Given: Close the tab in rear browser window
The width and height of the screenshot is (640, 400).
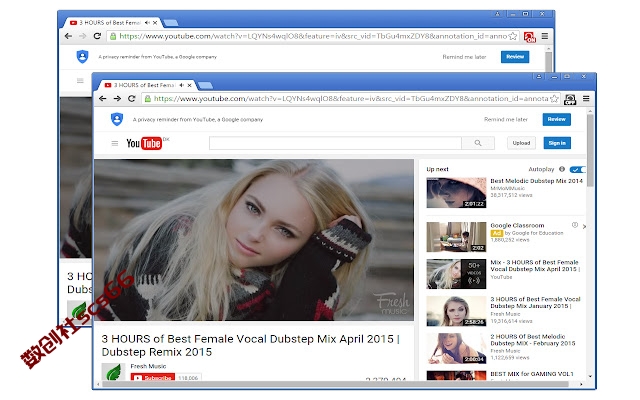Looking at the screenshot, I should pos(155,23).
